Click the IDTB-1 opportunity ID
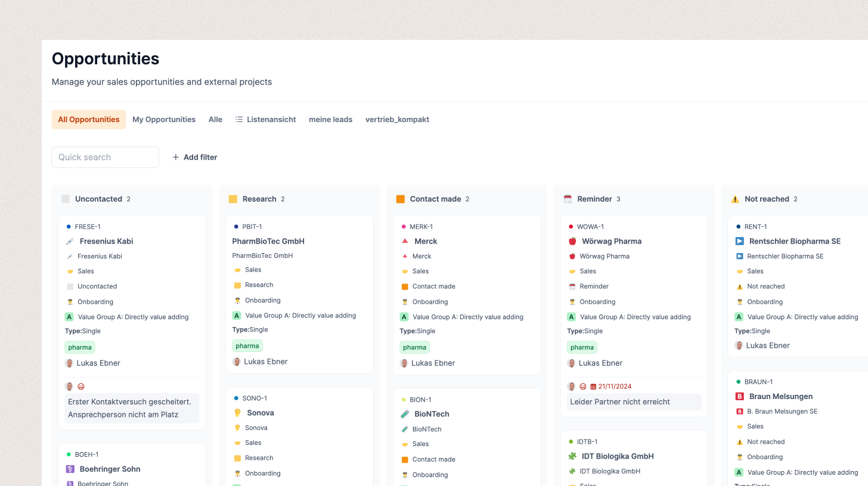Image resolution: width=868 pixels, height=486 pixels. (x=587, y=442)
